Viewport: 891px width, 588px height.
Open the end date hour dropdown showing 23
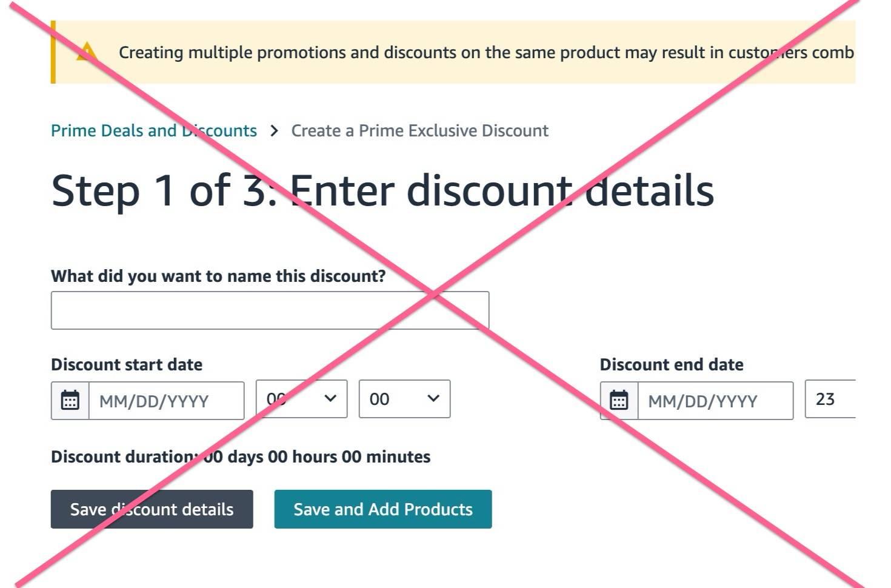(830, 399)
